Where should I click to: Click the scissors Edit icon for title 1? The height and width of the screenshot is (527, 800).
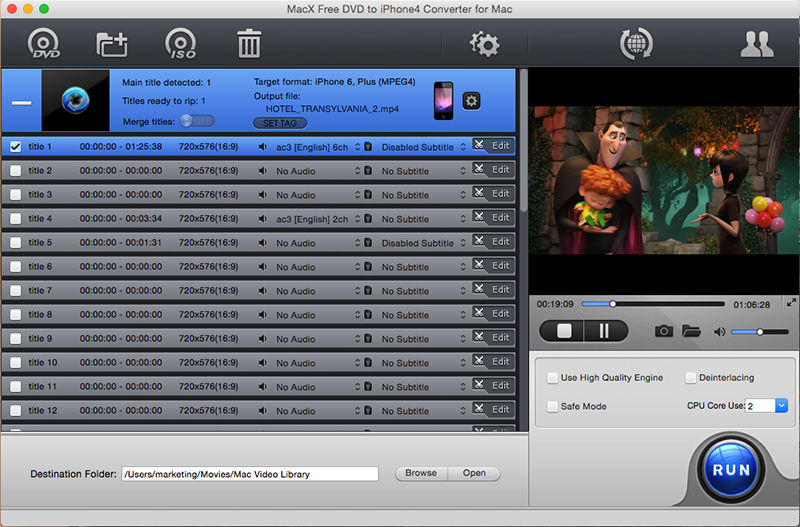point(478,145)
